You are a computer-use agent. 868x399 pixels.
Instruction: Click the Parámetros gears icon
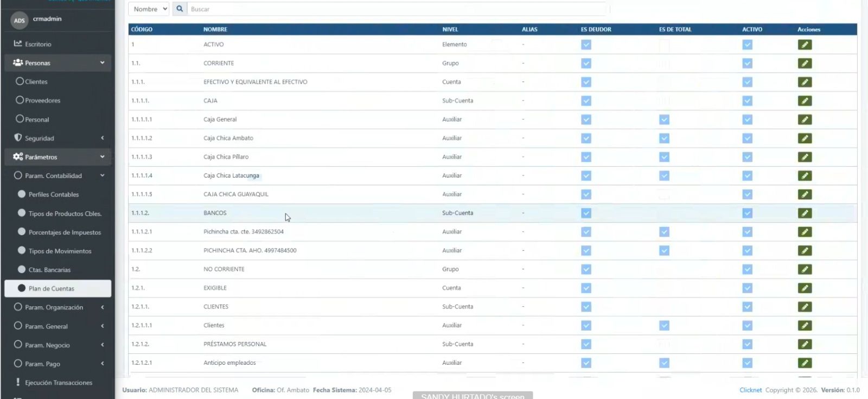tap(18, 156)
